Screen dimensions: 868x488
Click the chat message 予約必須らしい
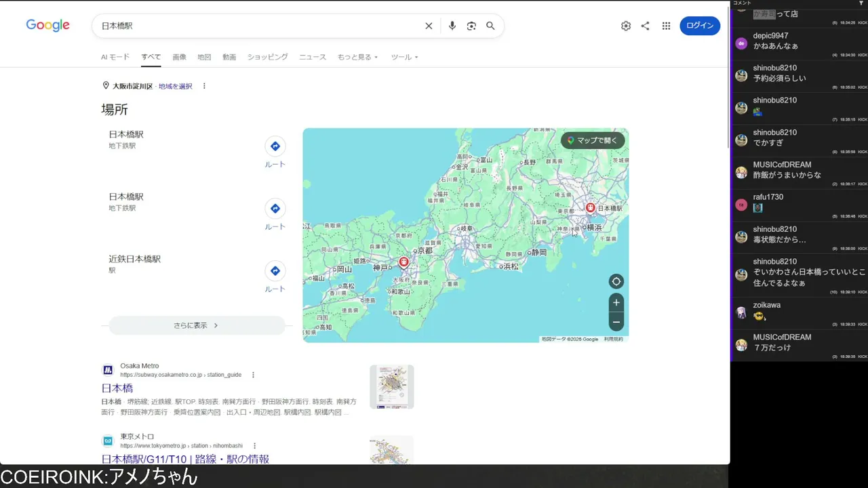pos(780,78)
